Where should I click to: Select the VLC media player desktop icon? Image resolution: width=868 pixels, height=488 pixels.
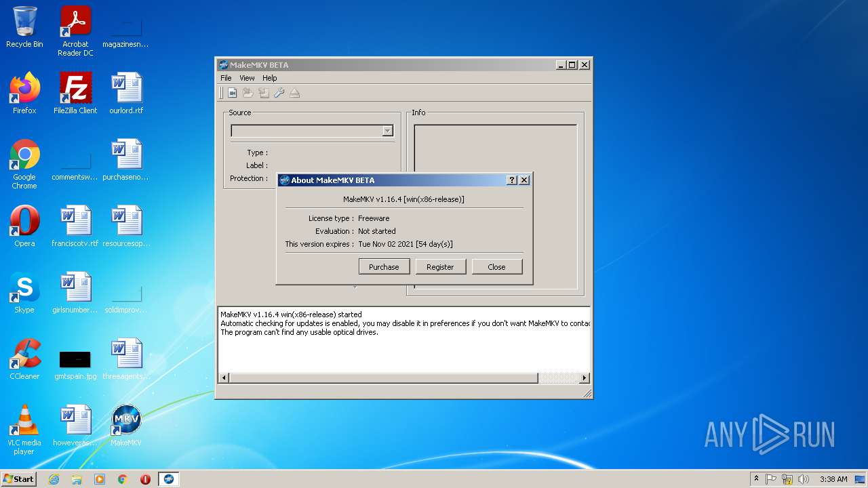click(x=24, y=430)
